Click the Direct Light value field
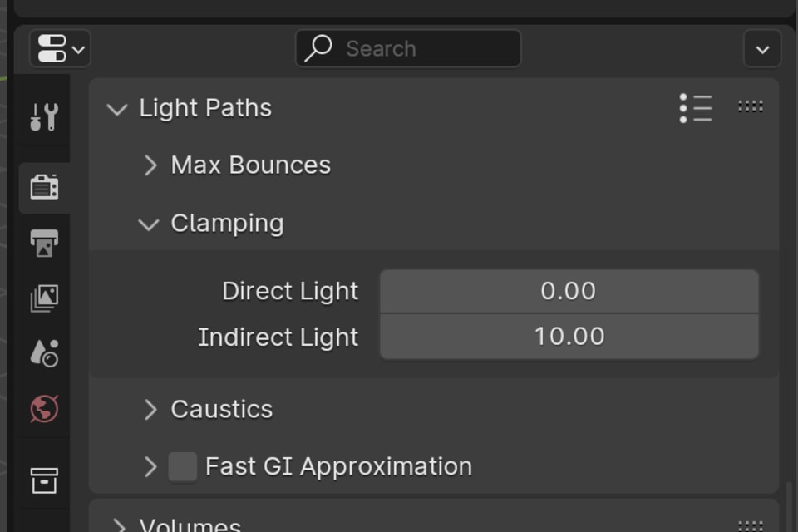Viewport: 798px width, 532px height. pos(569,292)
